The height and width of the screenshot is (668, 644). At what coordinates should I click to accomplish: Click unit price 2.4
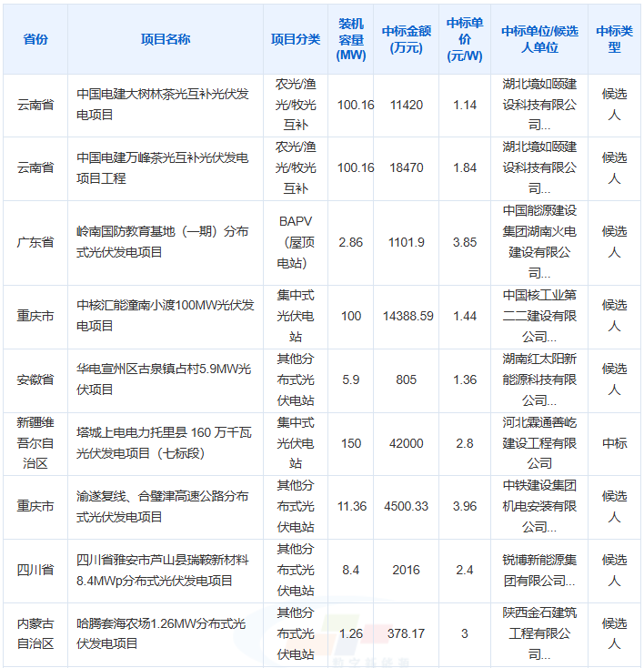click(x=465, y=570)
